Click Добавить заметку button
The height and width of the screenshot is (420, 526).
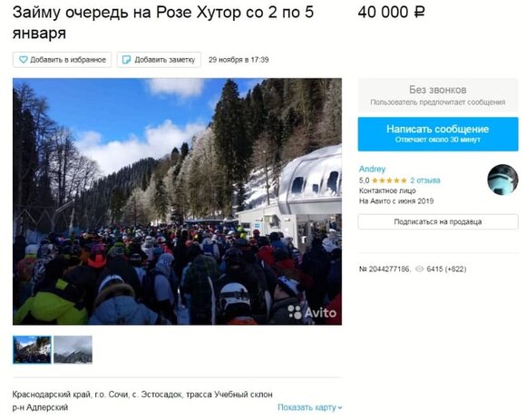(x=159, y=60)
